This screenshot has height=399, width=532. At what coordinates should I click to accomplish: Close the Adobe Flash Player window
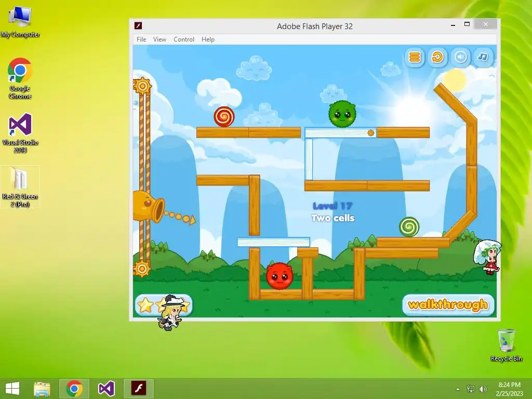coord(486,24)
